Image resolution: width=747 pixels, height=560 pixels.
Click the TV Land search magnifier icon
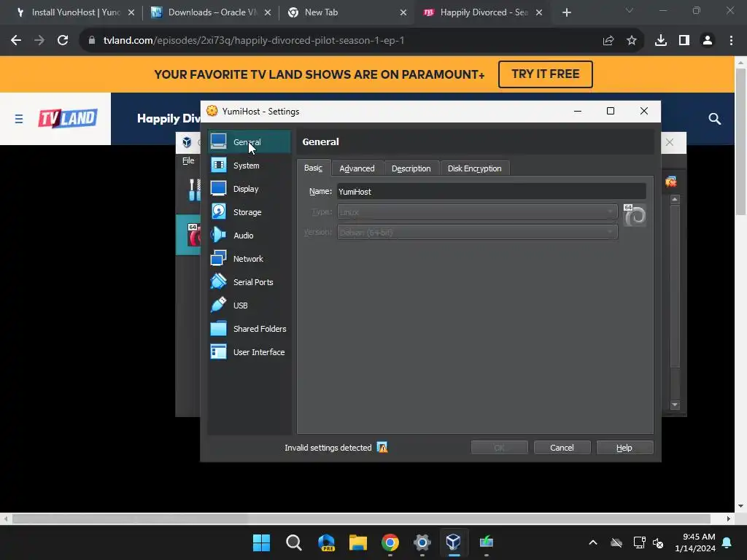point(714,119)
